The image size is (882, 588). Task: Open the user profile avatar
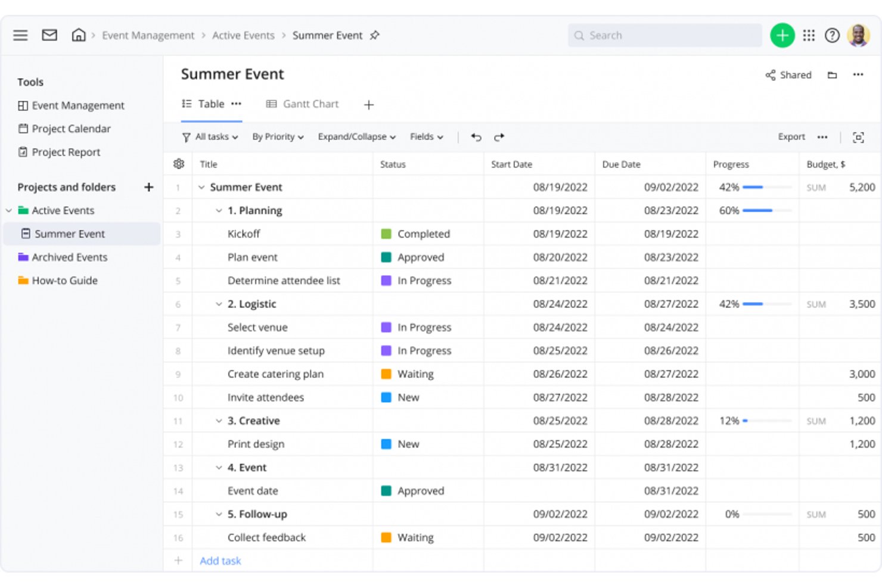point(858,36)
